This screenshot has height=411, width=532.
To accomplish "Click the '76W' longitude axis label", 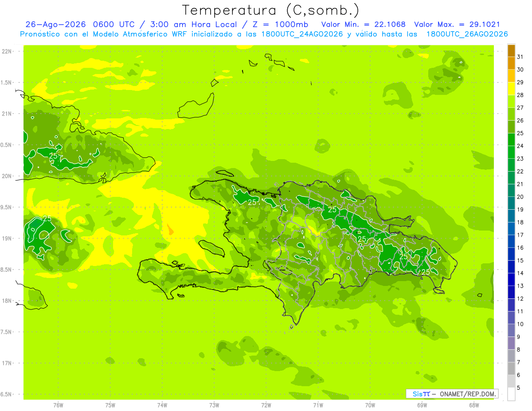I will [x=58, y=405].
